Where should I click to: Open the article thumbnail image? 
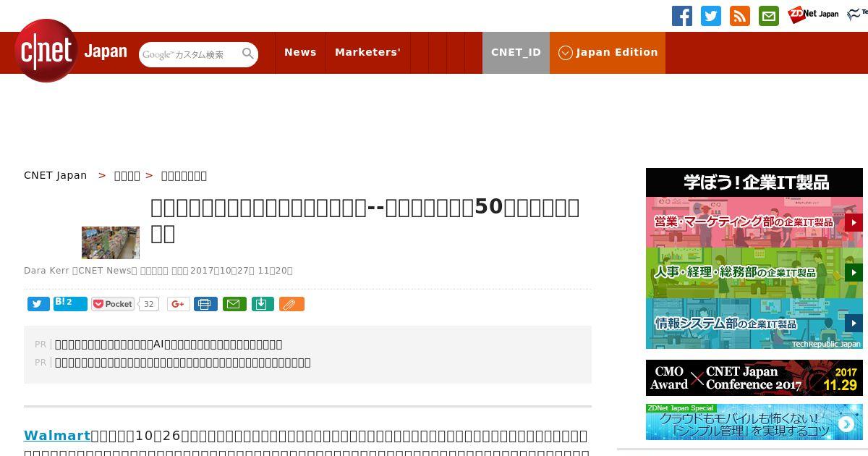111,242
